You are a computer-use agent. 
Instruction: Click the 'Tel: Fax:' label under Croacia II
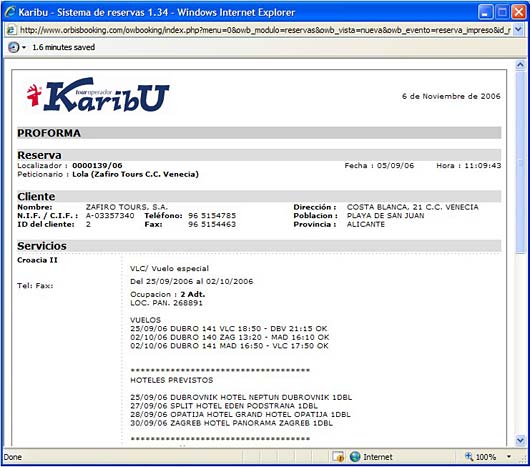[35, 286]
